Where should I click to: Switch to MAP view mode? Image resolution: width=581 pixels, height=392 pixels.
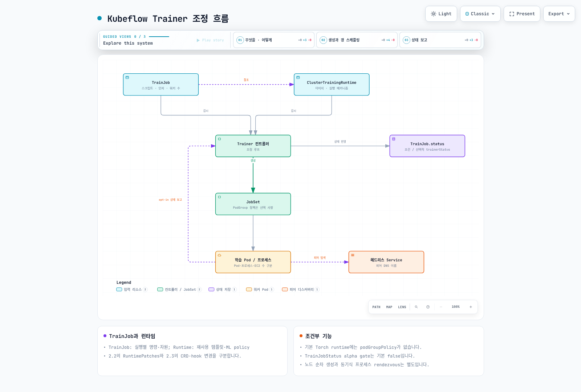389,307
